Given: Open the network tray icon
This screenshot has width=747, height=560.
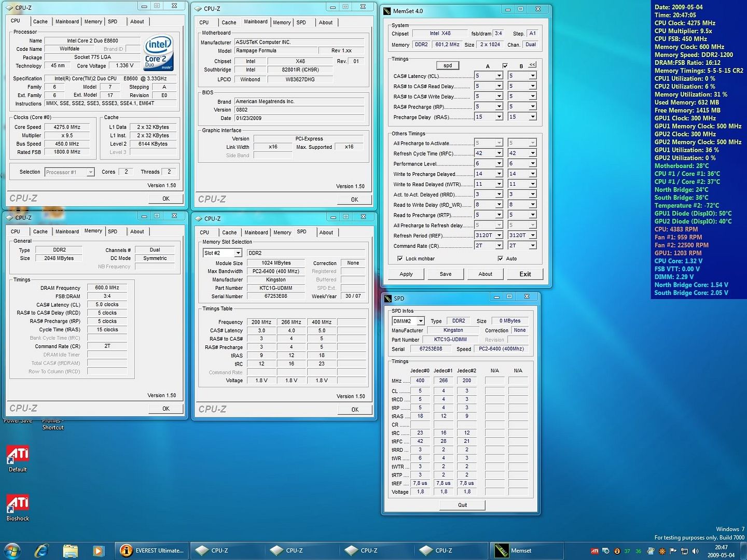Looking at the screenshot, I should (684, 551).
